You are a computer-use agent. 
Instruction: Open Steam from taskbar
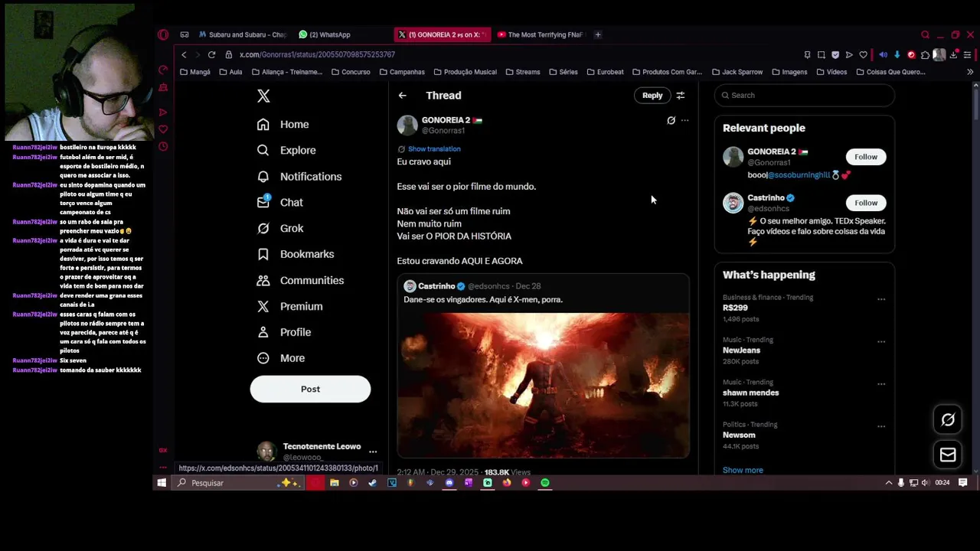[x=373, y=483]
